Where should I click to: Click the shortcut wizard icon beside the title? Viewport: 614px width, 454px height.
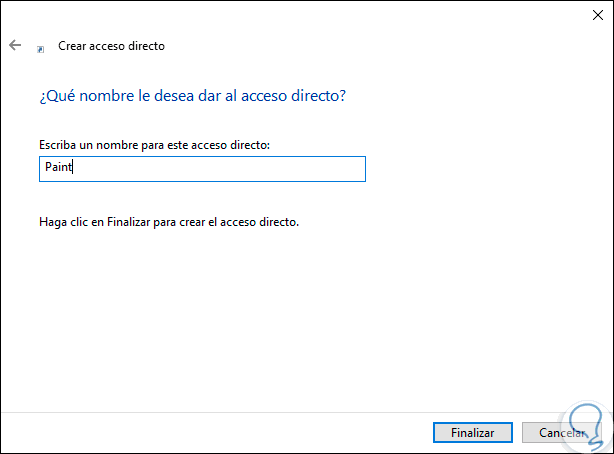click(41, 47)
